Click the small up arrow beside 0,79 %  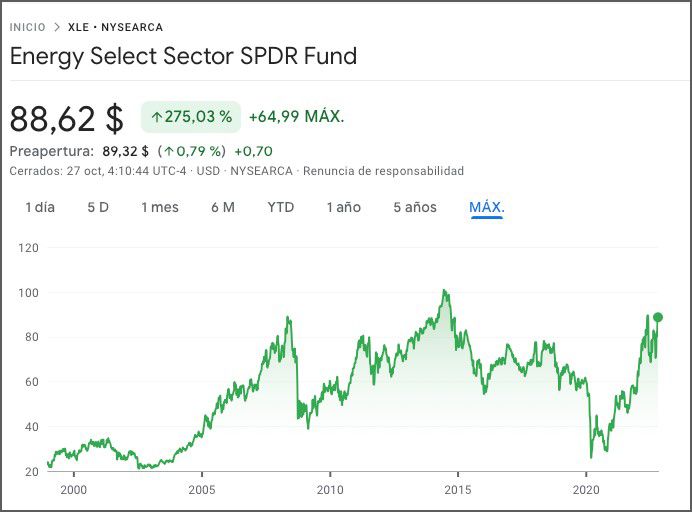[168, 152]
